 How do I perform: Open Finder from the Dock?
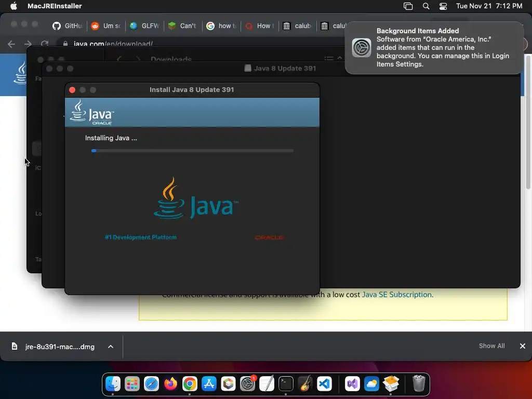pos(113,384)
